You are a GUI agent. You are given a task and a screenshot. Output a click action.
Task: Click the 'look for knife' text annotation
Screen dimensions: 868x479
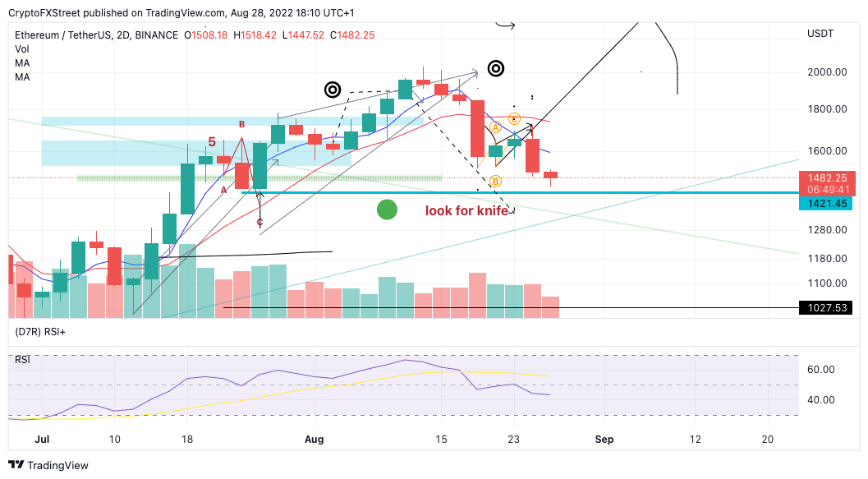[466, 211]
